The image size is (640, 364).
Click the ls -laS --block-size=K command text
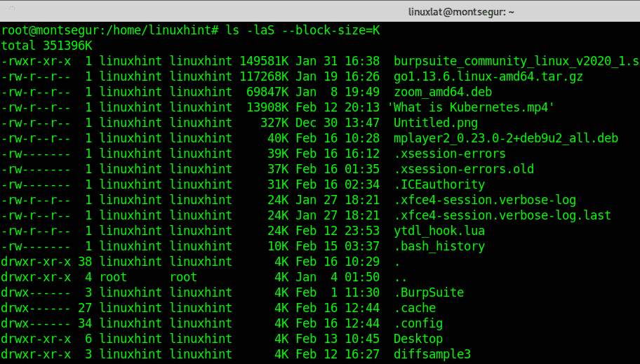click(x=303, y=30)
